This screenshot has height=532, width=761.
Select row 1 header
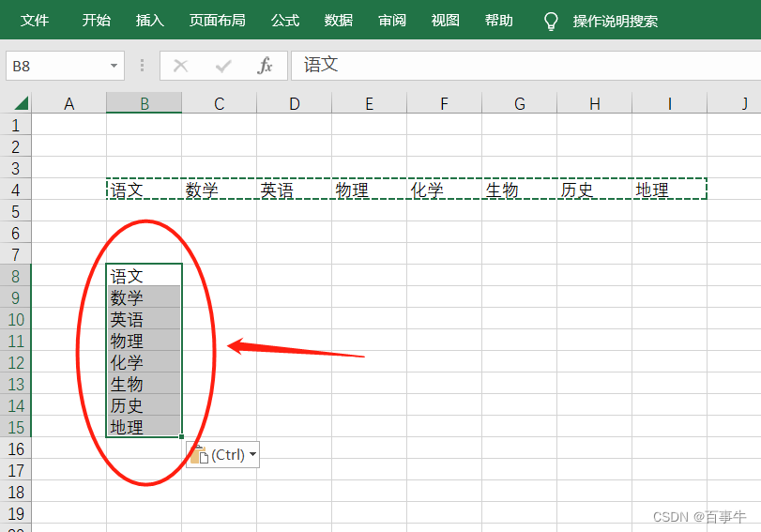click(x=16, y=125)
